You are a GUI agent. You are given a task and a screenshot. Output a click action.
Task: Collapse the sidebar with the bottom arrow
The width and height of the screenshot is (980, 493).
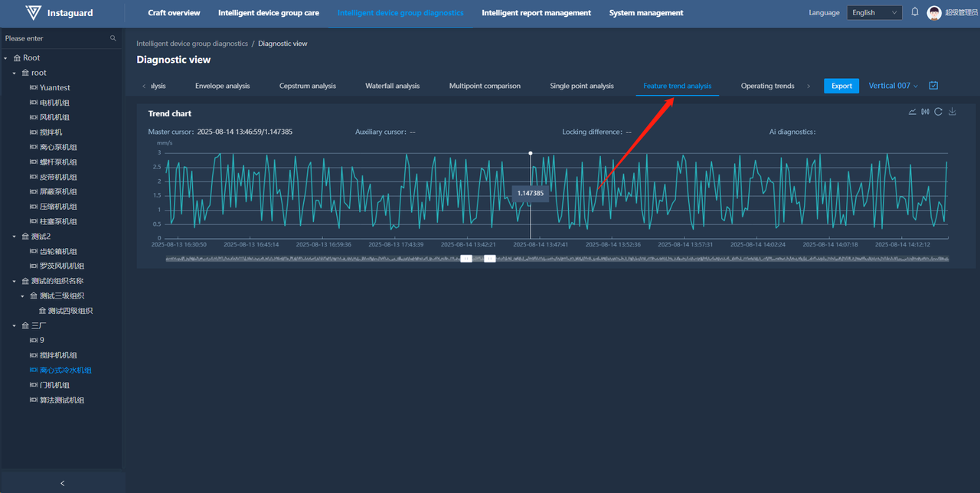pos(62,483)
